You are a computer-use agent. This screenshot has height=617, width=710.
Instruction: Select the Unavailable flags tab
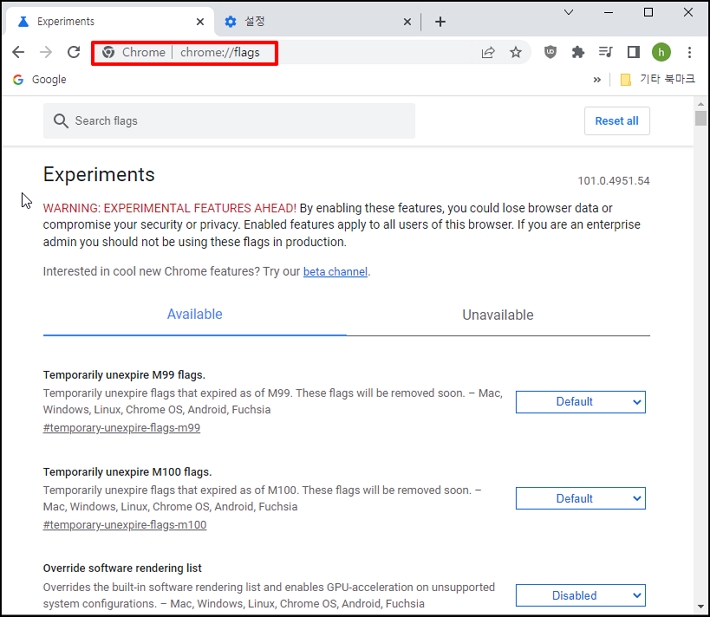click(498, 315)
